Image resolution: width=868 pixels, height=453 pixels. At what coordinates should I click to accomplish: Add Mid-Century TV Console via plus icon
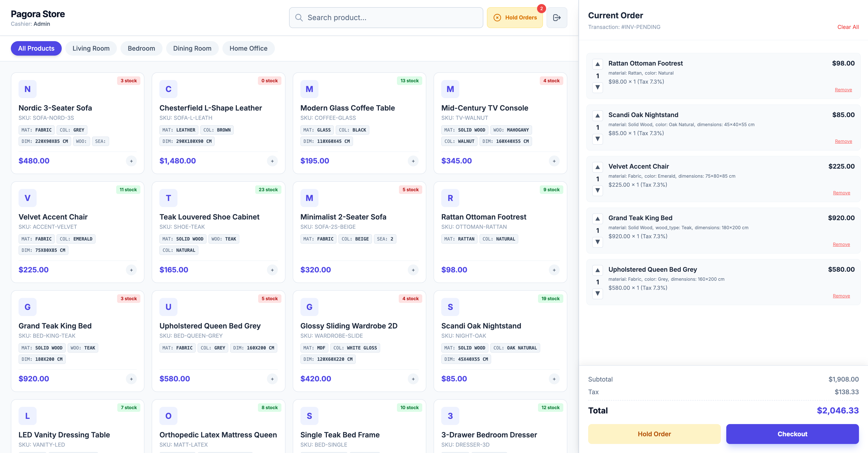[x=554, y=161]
